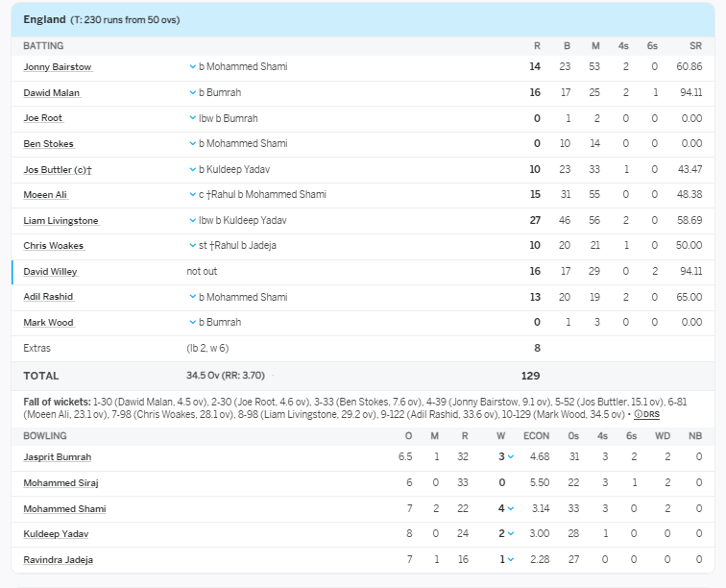
Task: Click Jasprit Bumrah's name in bowling table
Action: pyautogui.click(x=58, y=457)
